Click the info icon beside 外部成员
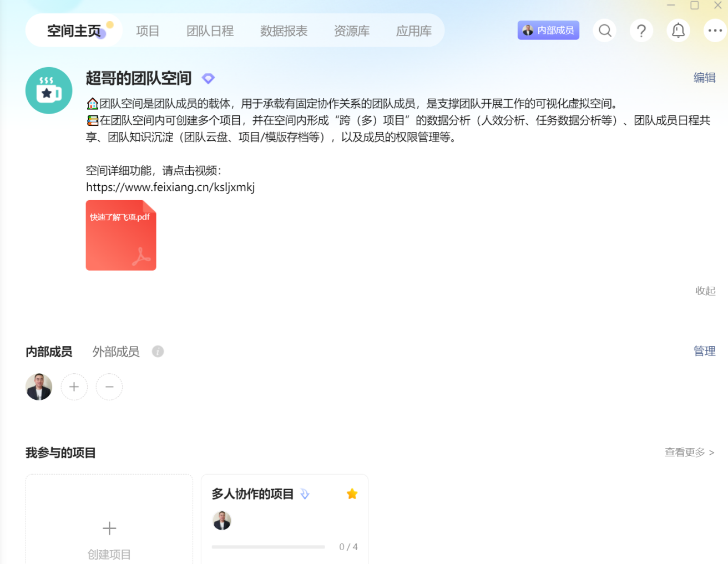This screenshot has height=564, width=728. click(x=157, y=351)
